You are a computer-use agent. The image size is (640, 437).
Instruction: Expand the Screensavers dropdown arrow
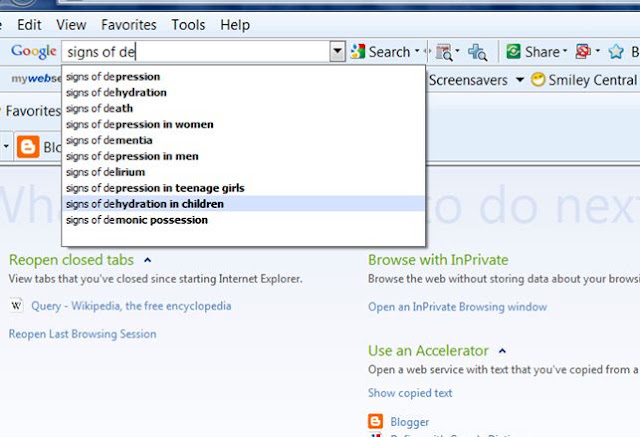click(x=520, y=80)
